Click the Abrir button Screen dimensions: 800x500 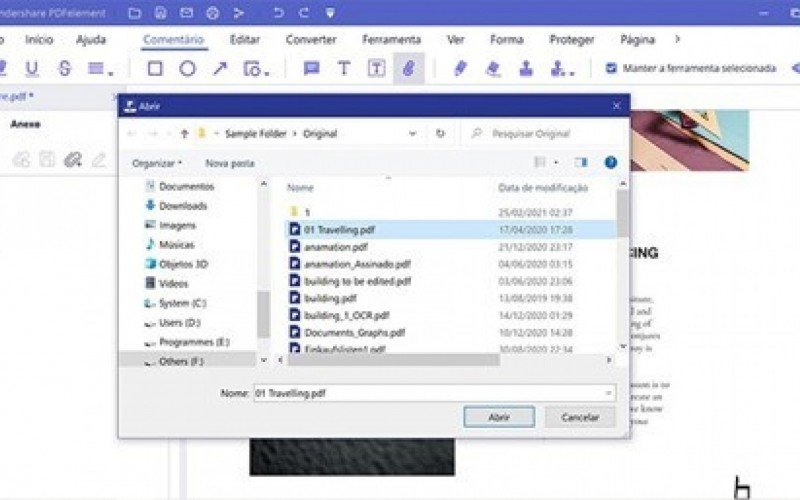(499, 417)
